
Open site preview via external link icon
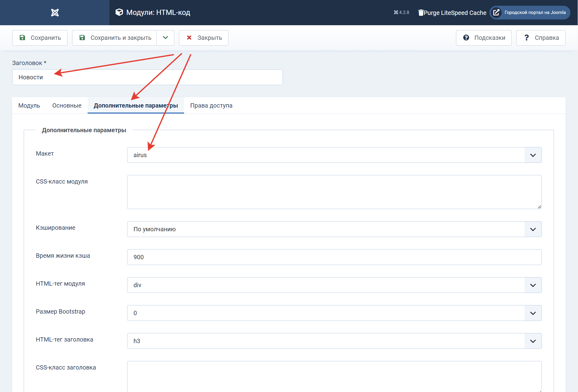[496, 12]
